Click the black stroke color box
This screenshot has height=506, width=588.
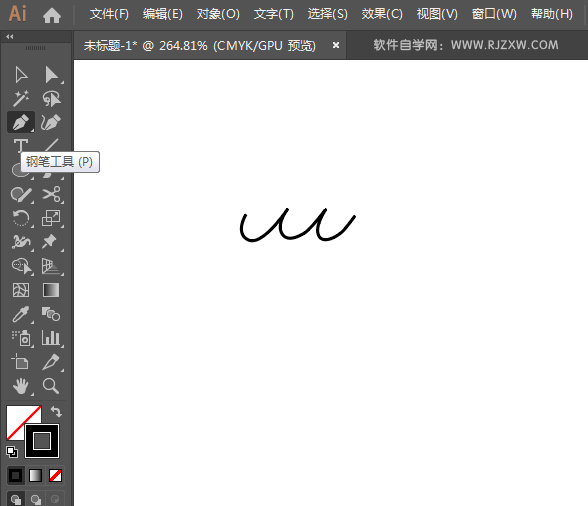42,441
